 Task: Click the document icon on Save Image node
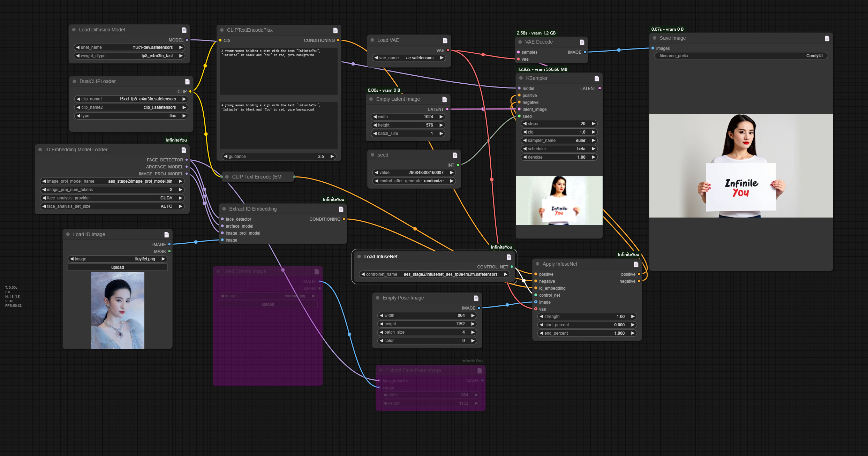(827, 38)
